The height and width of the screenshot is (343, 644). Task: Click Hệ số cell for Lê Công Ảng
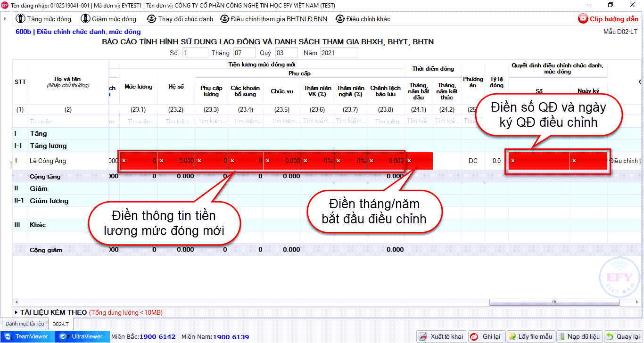[176, 161]
